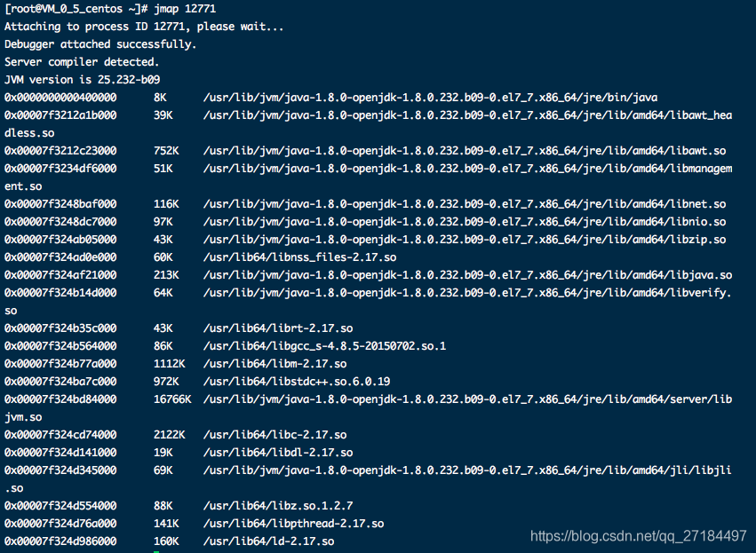The width and height of the screenshot is (756, 553).
Task: Select libnss_files-2.17.so path
Action: point(299,257)
